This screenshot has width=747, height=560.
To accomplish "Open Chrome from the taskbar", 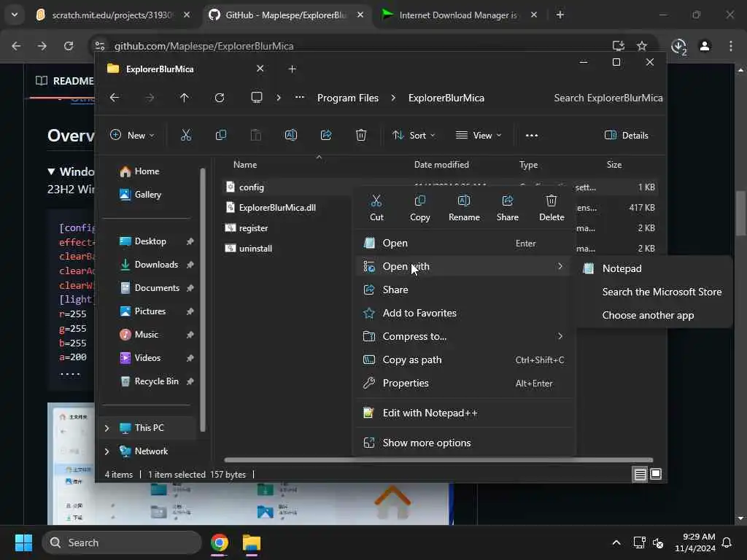I will (x=220, y=542).
